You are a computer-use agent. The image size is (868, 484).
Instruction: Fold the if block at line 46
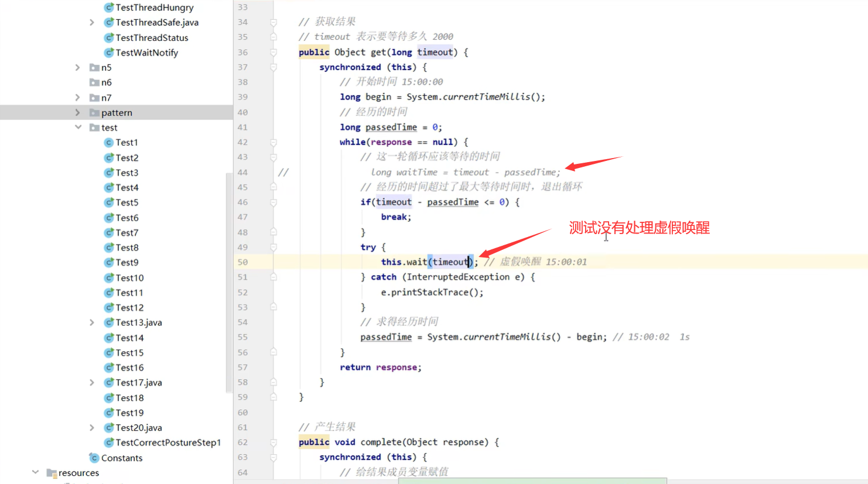coord(274,202)
